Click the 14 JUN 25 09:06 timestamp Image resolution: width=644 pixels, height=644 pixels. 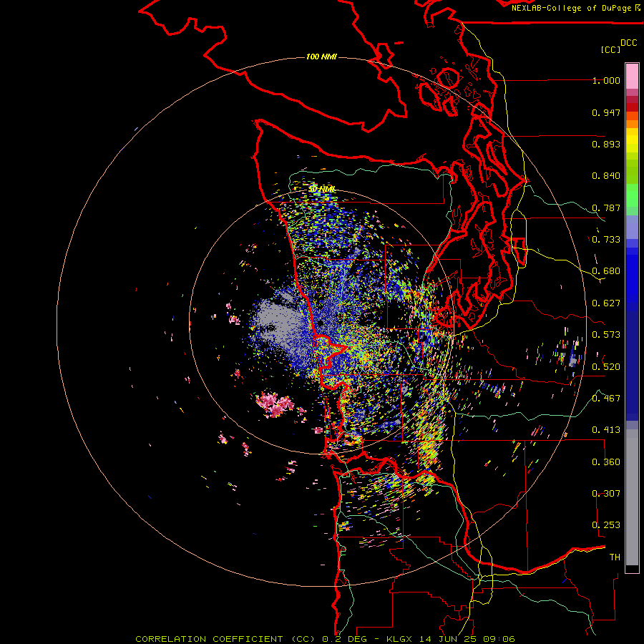(467, 639)
